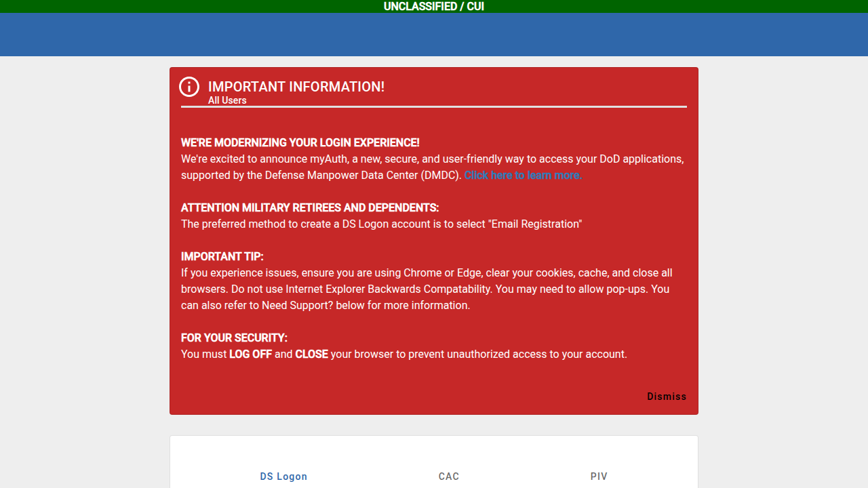This screenshot has height=488, width=868.
Task: Switch to the PIV tab
Action: 599,476
